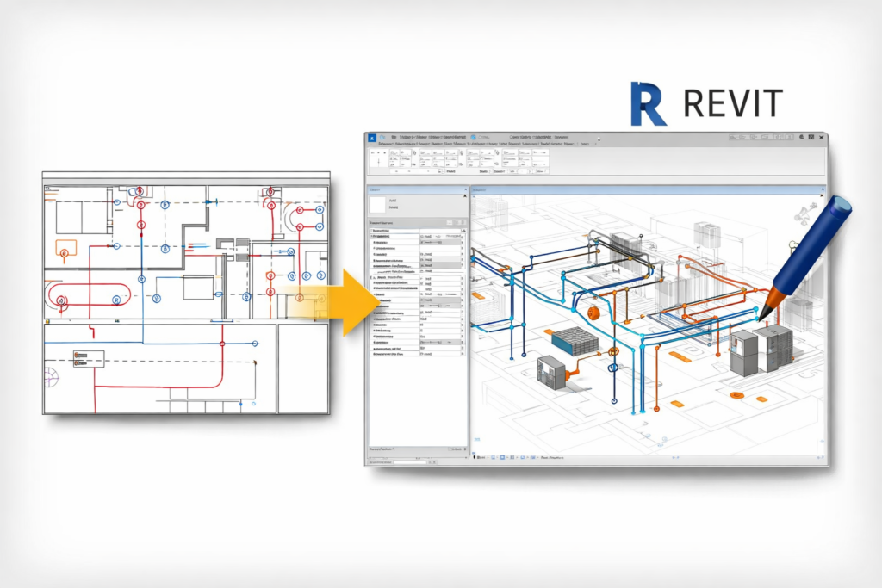Click the Revit R application menu icon

pyautogui.click(x=373, y=137)
